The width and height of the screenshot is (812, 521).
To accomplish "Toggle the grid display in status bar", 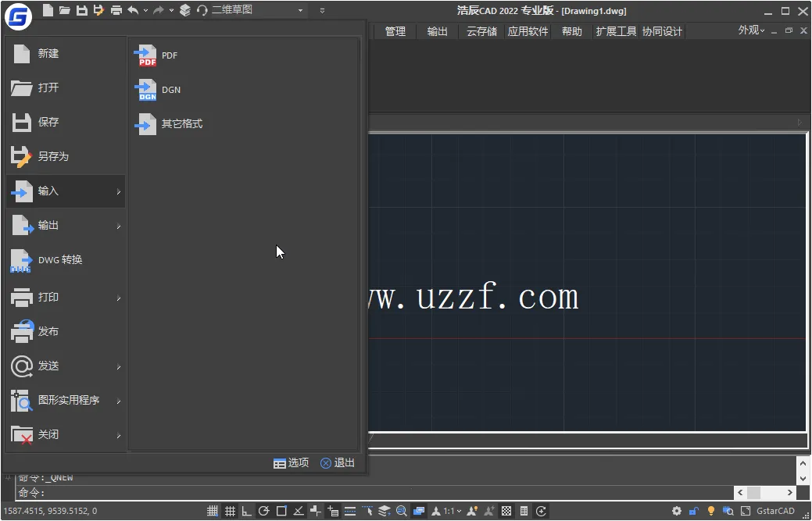I will pos(231,511).
